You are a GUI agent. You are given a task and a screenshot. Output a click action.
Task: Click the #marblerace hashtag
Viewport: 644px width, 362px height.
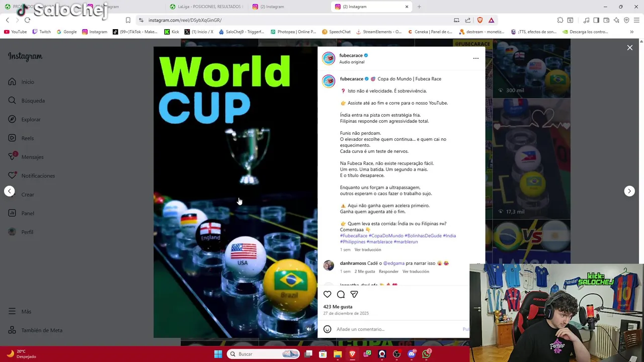379,242
